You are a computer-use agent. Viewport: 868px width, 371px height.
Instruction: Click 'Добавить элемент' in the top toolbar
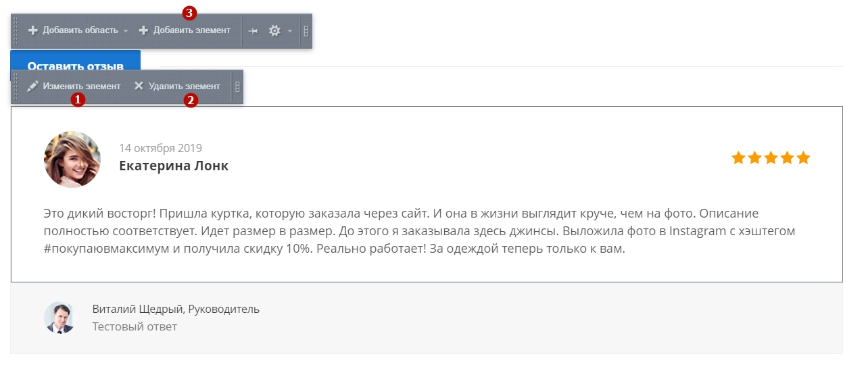pos(185,30)
